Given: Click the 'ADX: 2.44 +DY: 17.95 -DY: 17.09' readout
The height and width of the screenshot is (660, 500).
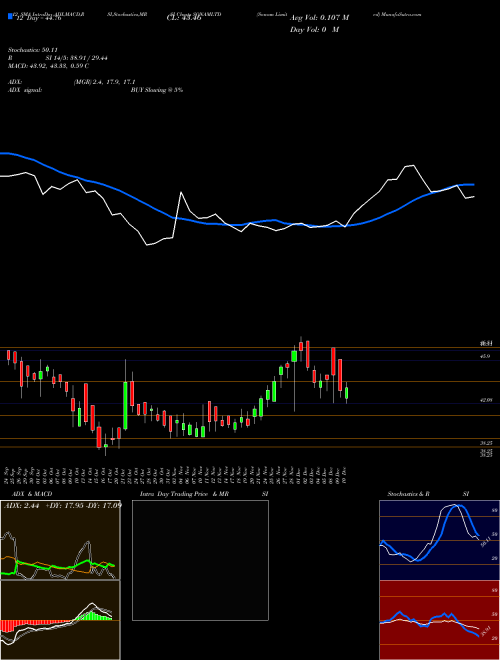Looking at the screenshot, I should click(x=63, y=505).
